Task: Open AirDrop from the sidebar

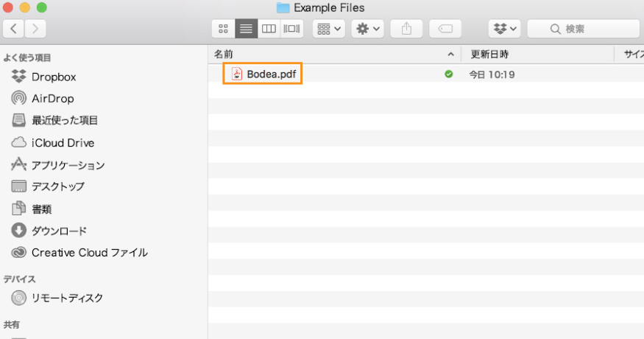Action: [x=52, y=99]
